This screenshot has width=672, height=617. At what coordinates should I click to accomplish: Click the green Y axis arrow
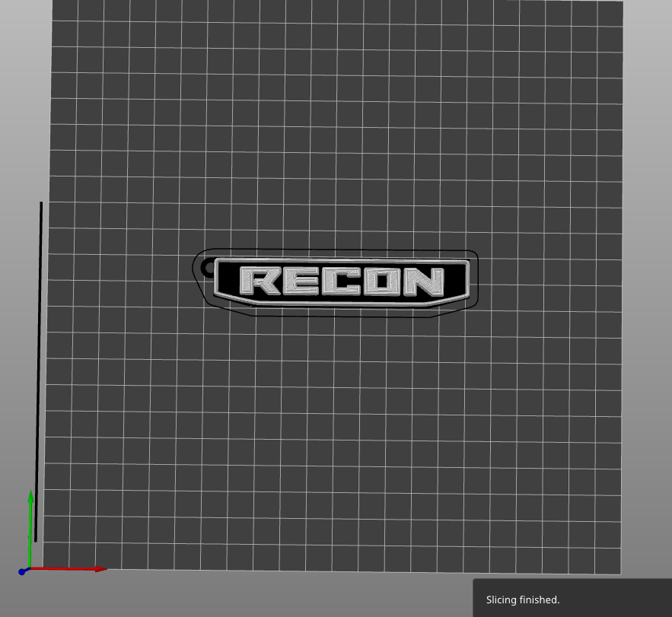[30, 530]
